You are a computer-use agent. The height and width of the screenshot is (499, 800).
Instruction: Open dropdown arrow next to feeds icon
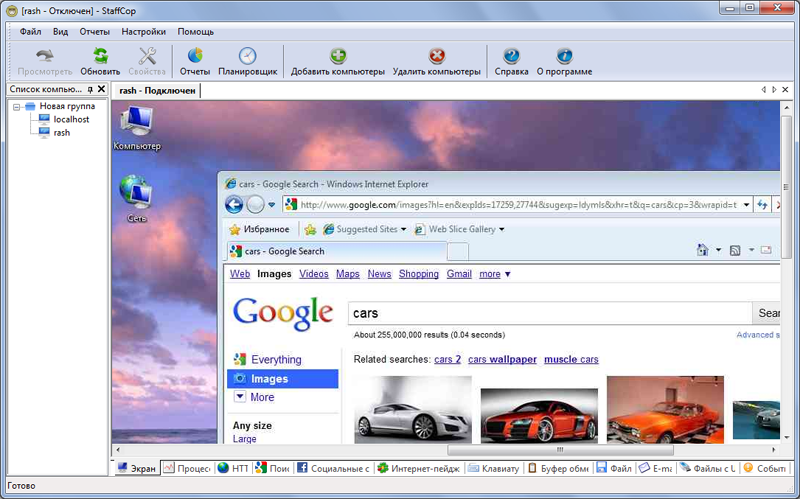751,250
